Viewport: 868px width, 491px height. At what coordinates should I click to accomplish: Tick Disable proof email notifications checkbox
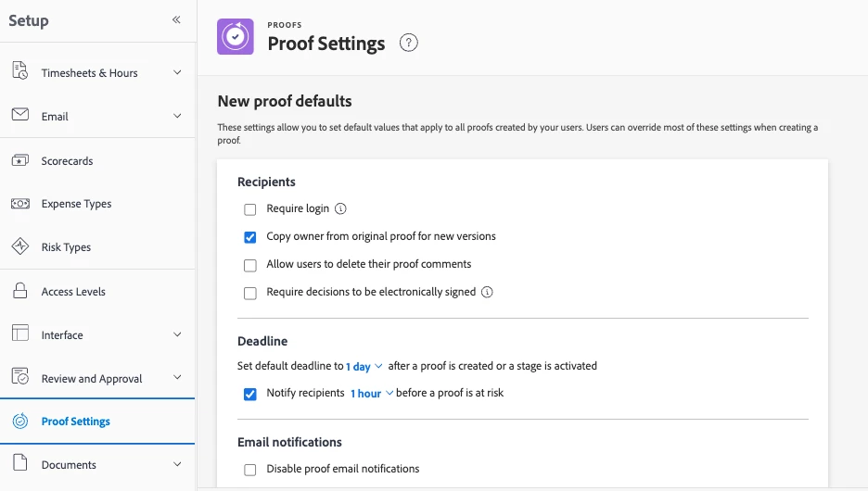[250, 470]
